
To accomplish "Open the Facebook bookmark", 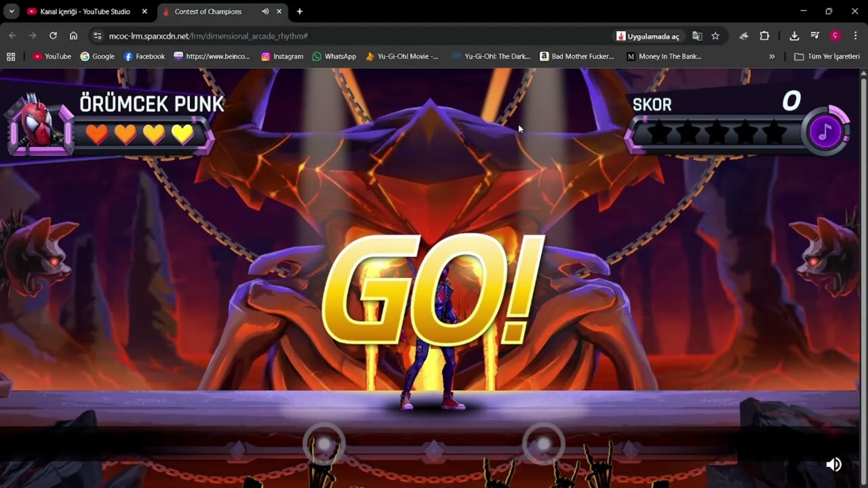I will (144, 56).
